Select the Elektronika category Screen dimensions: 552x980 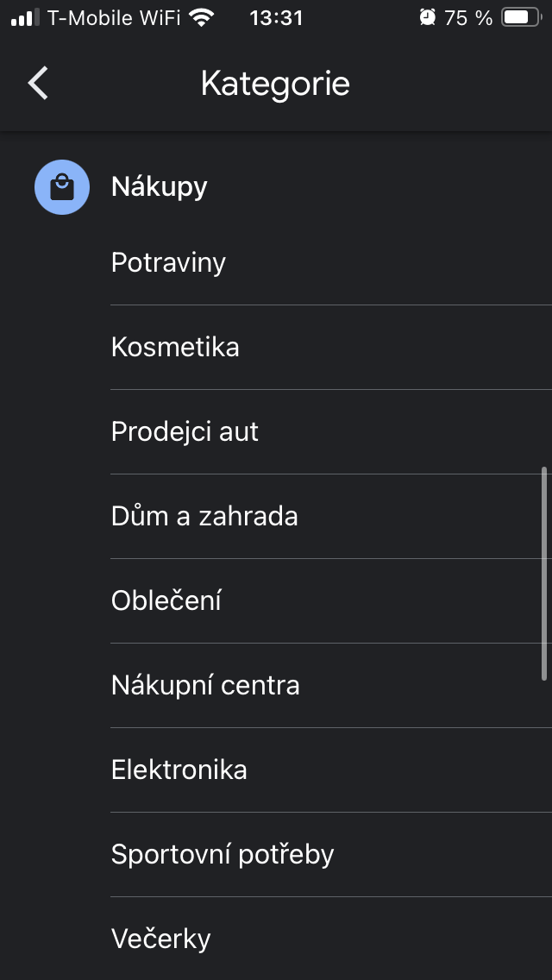click(x=179, y=770)
